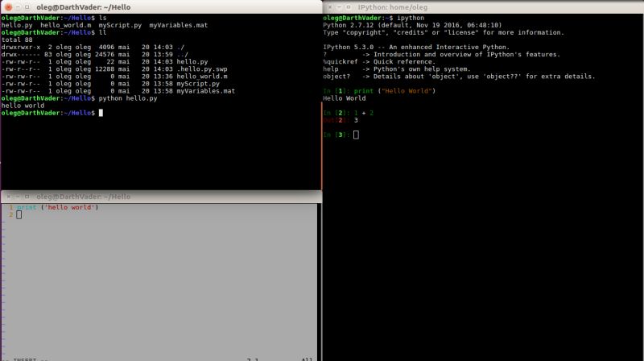This screenshot has height=361, width=644.
Task: Click the 'Python's own help system' line
Action: click(397, 69)
